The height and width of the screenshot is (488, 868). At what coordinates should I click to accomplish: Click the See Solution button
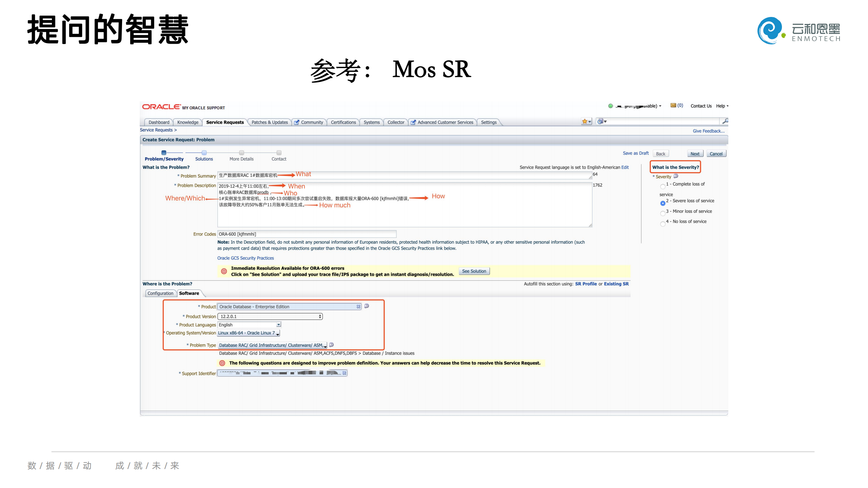(x=474, y=271)
